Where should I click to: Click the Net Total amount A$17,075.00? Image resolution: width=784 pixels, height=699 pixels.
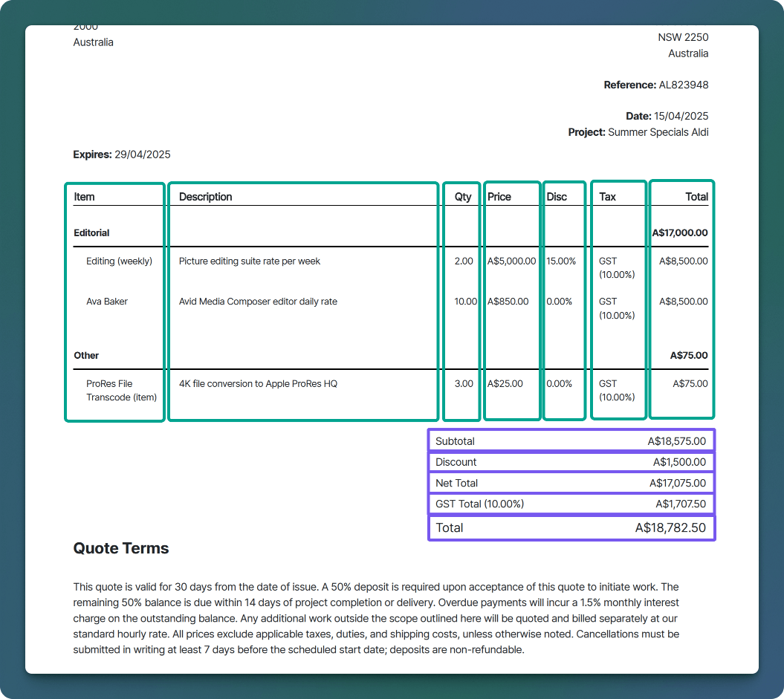pyautogui.click(x=678, y=483)
